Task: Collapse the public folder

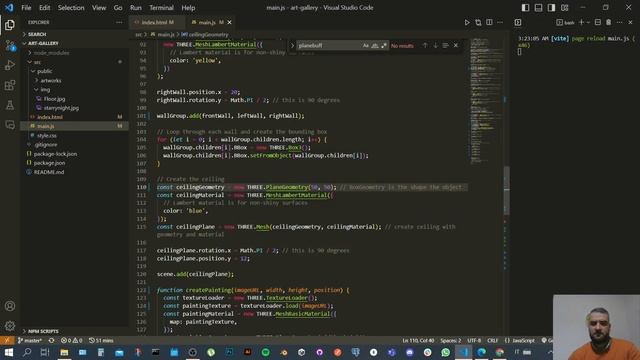Action: (44, 71)
